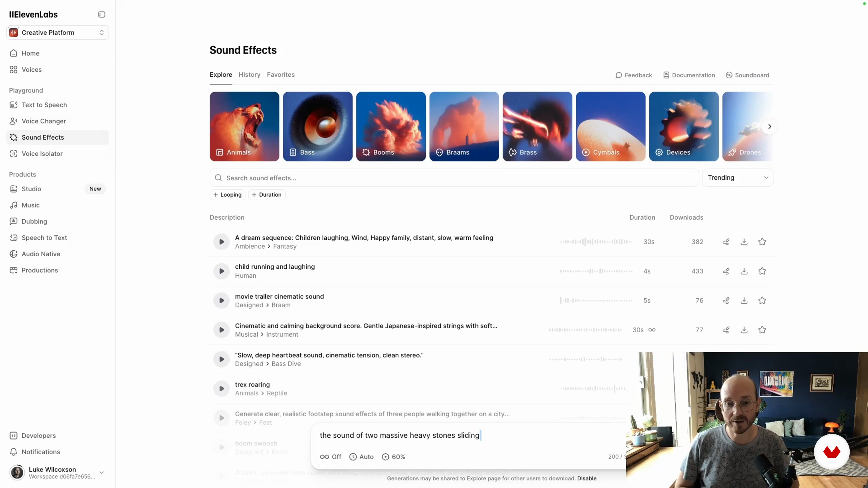Play the dream sequence sound effect

(221, 242)
